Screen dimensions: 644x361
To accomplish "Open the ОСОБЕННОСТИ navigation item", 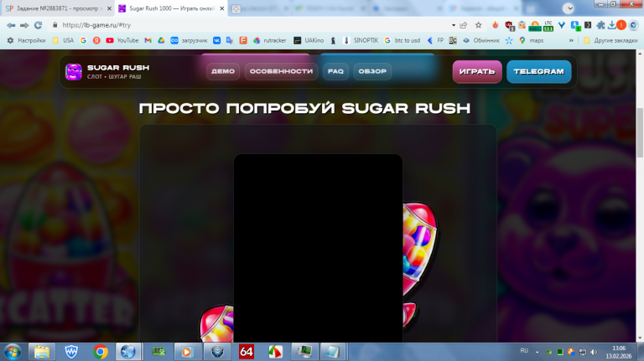I will click(282, 71).
